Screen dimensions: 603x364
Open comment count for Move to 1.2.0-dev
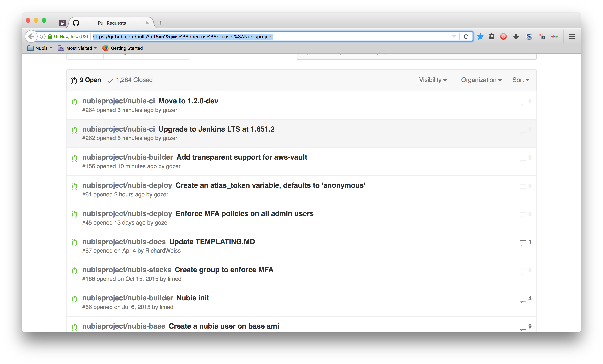(x=525, y=102)
